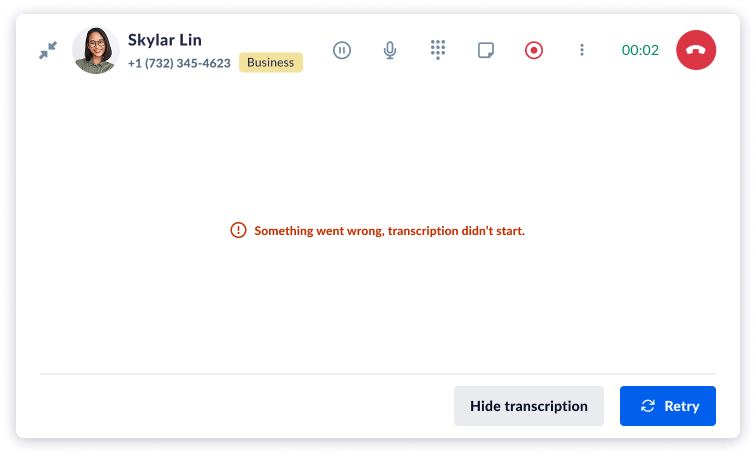The image size is (756, 456).
Task: Retry starting the transcription
Action: tap(668, 406)
